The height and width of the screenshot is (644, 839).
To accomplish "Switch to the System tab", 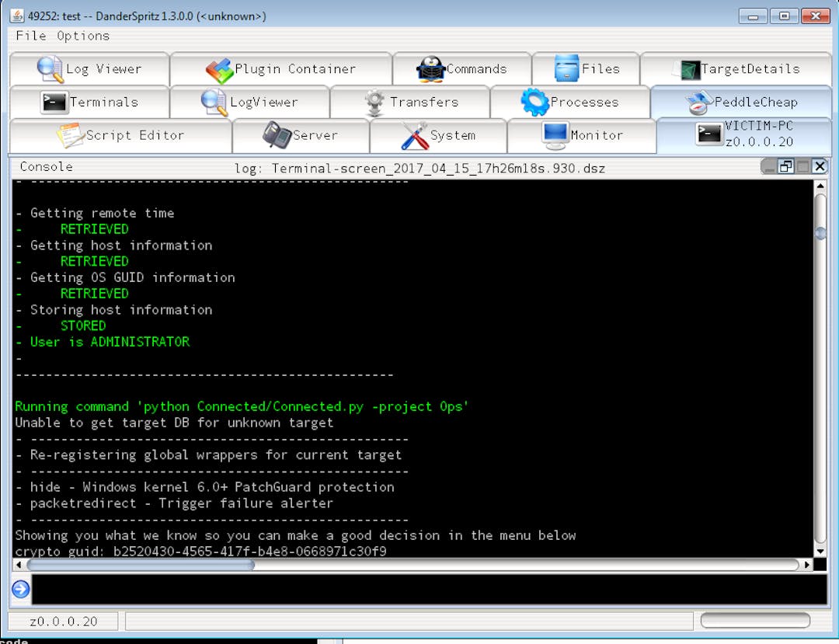I will click(438, 135).
